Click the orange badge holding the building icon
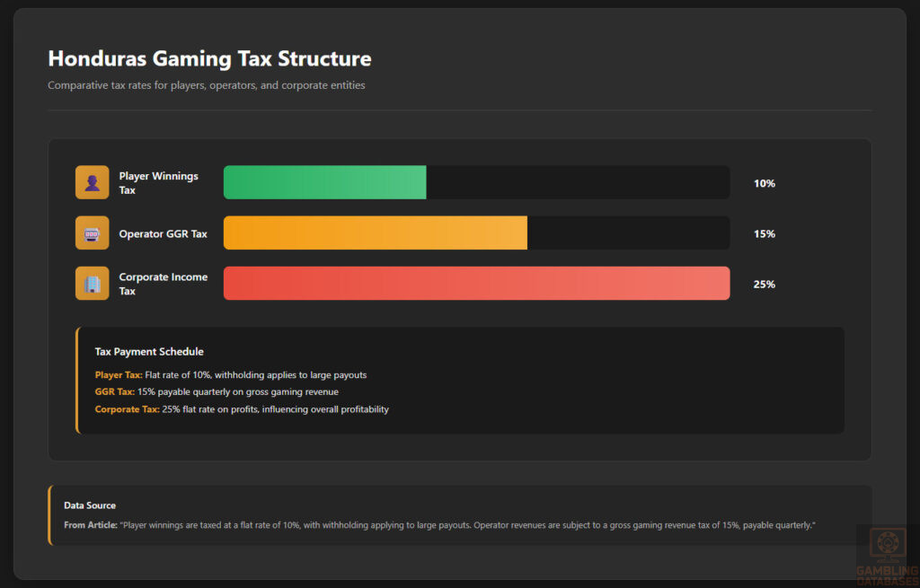This screenshot has height=588, width=920. coord(92,284)
